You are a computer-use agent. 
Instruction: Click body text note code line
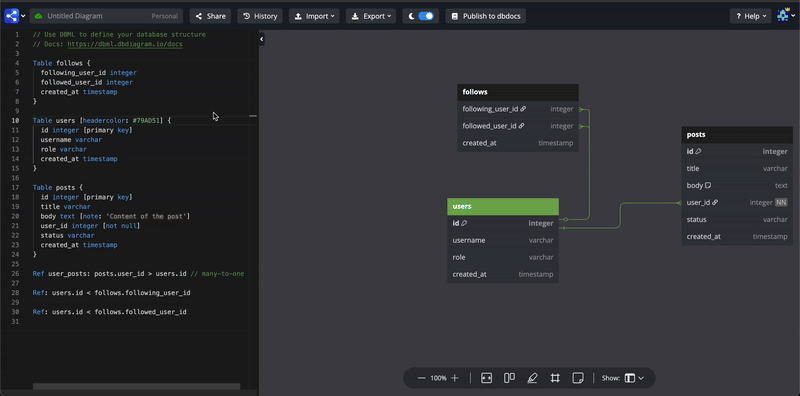pos(115,216)
